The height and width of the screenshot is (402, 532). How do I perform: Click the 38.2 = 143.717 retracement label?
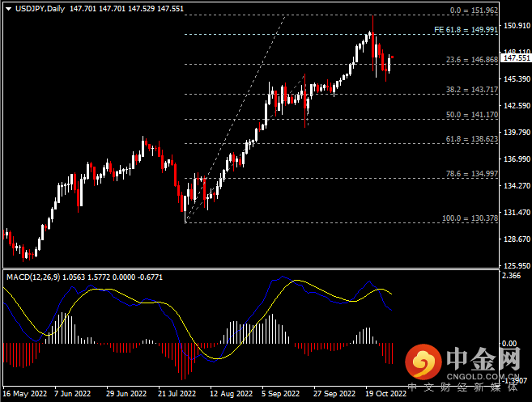tap(471, 90)
